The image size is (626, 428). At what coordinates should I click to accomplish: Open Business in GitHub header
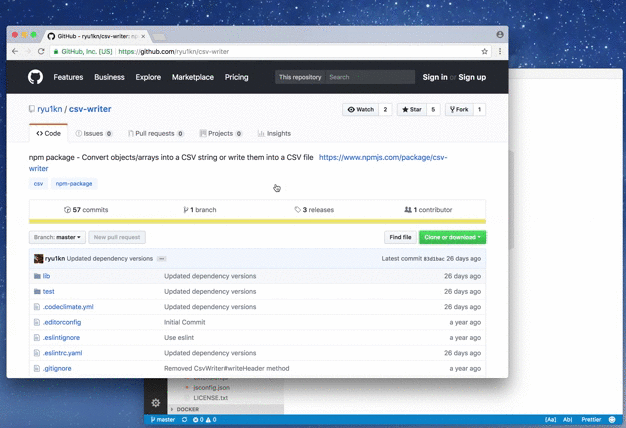pyautogui.click(x=109, y=77)
